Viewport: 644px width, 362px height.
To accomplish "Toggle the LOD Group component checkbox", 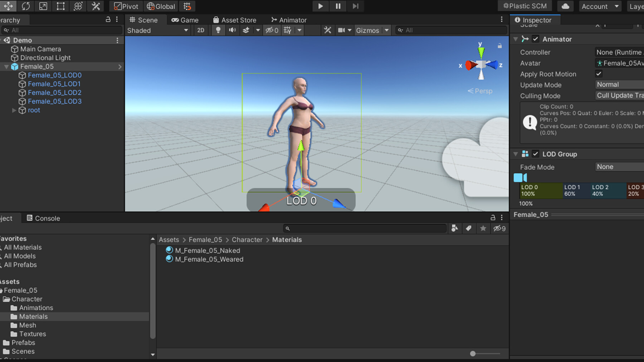I will 536,154.
